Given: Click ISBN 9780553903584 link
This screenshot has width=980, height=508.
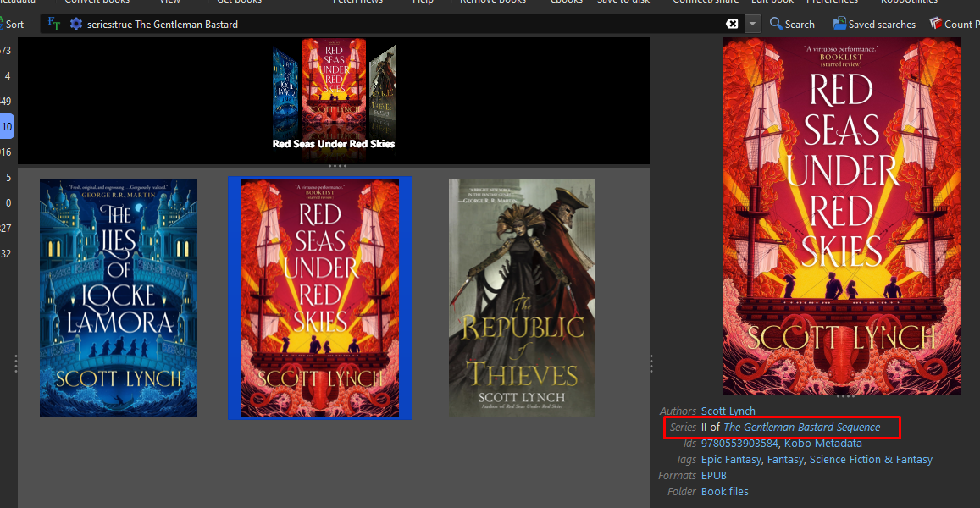Looking at the screenshot, I should 739,444.
